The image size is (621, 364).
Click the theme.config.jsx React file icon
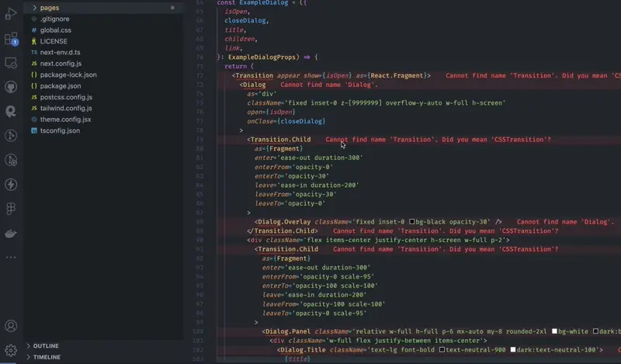click(34, 120)
